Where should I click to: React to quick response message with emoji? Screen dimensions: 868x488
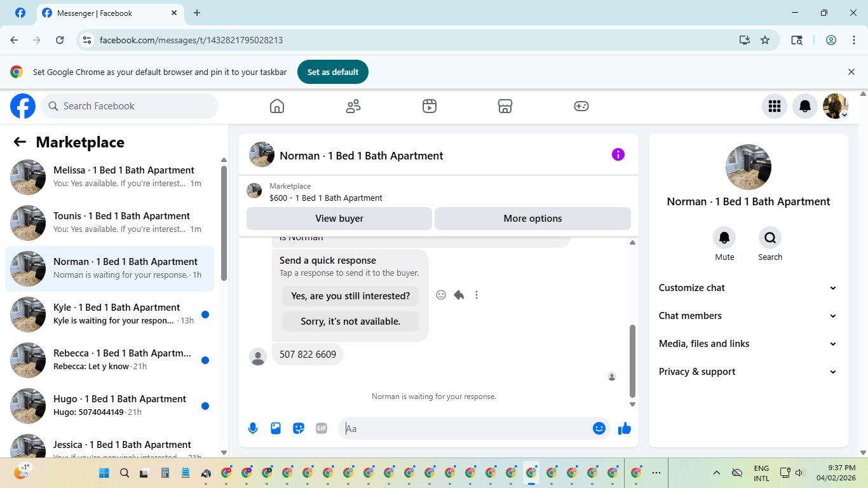[441, 295]
